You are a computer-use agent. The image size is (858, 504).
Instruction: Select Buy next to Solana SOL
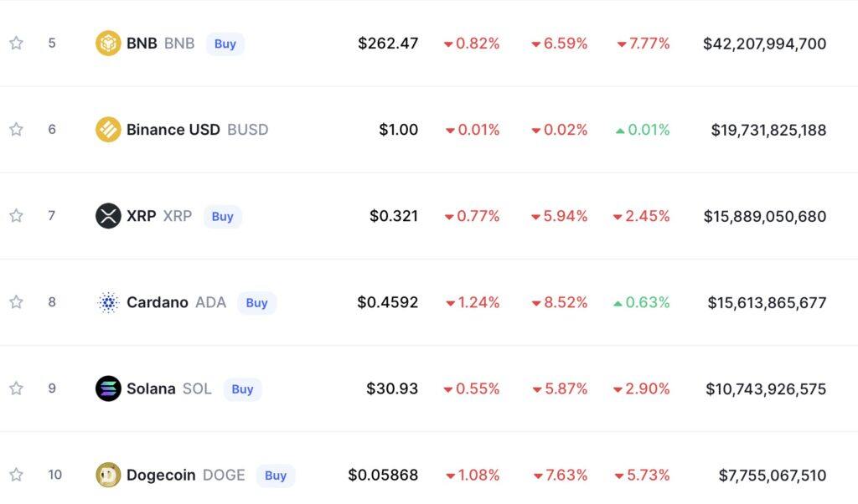pyautogui.click(x=242, y=389)
